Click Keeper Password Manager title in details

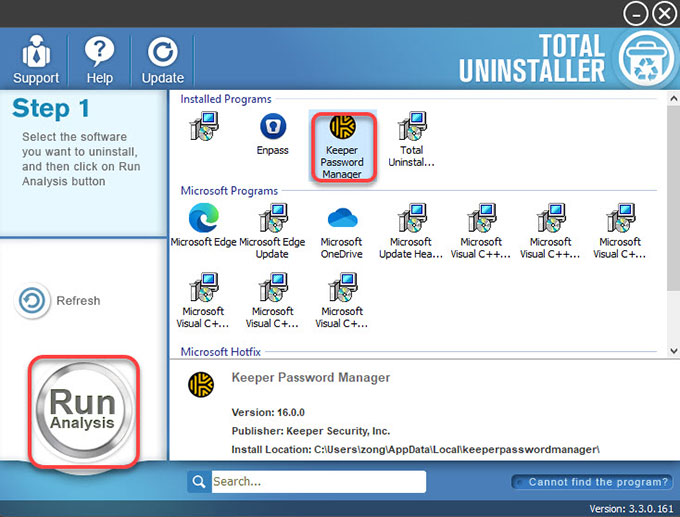coord(311,378)
